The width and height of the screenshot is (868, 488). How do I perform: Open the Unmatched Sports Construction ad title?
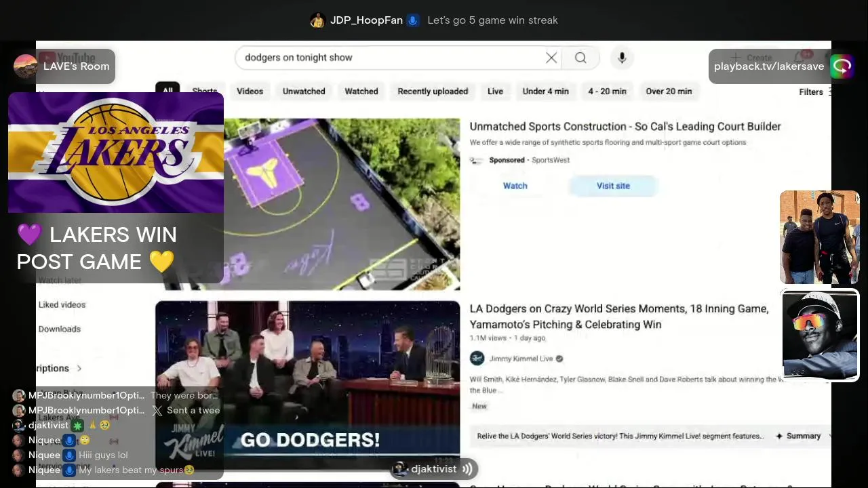coord(625,127)
